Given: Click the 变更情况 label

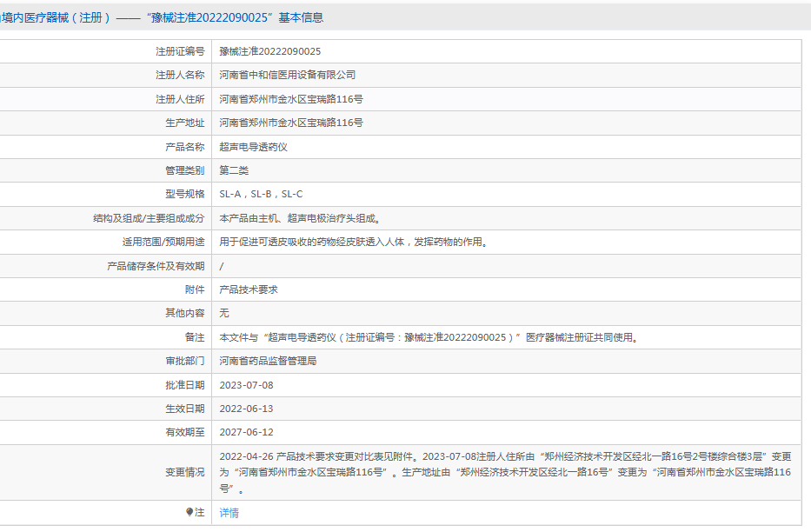Looking at the screenshot, I should [x=184, y=472].
